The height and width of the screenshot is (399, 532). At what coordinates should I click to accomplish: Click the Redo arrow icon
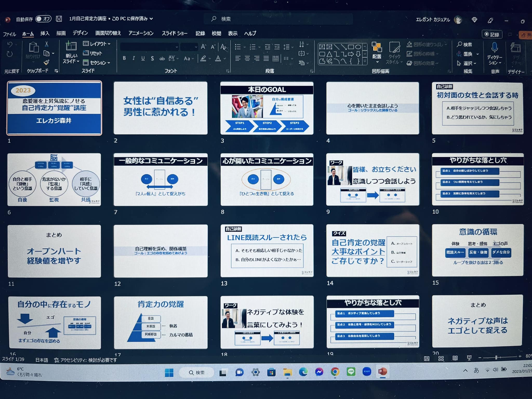click(x=10, y=54)
